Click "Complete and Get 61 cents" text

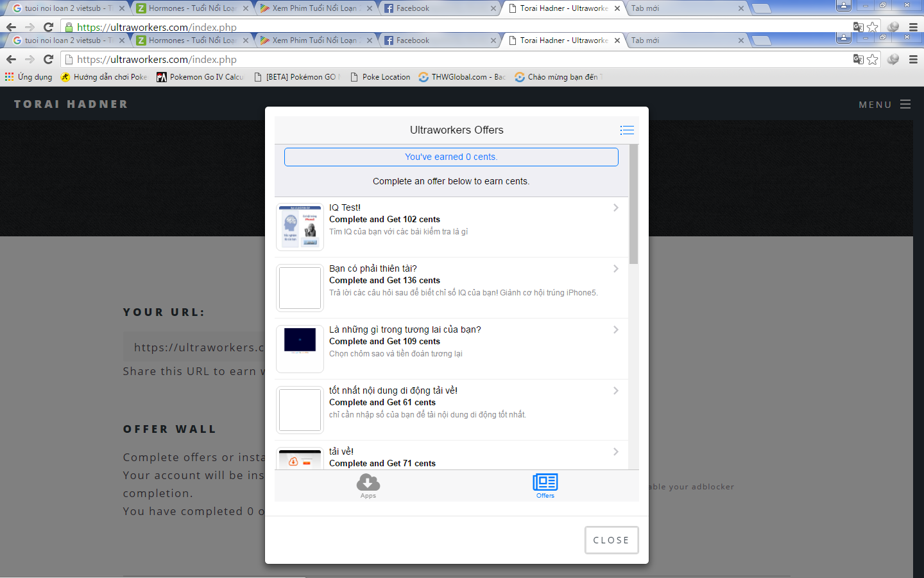[x=382, y=403]
